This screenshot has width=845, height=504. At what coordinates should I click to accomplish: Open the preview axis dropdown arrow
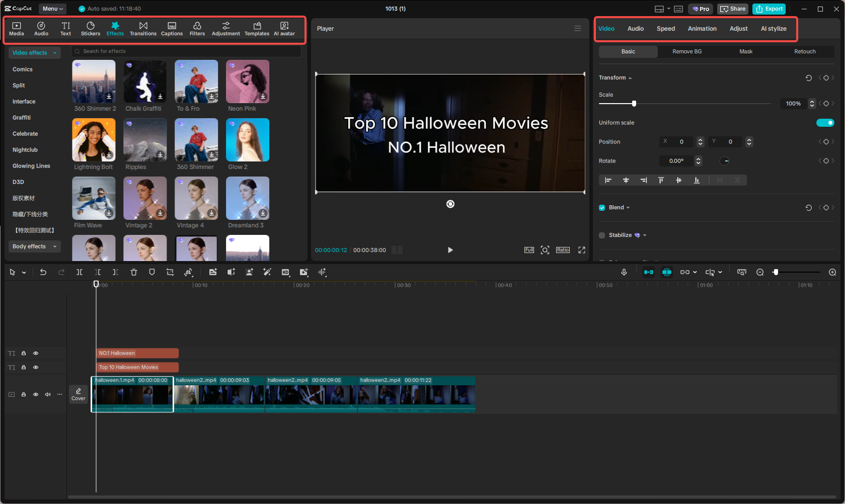tap(720, 272)
